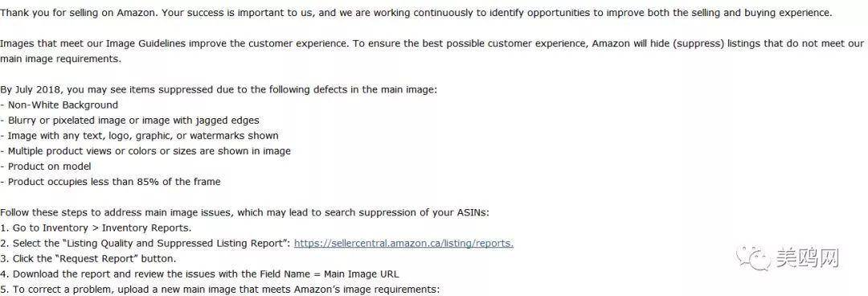
Task: Click the "Multiple product views or colors" line
Action: point(145,150)
